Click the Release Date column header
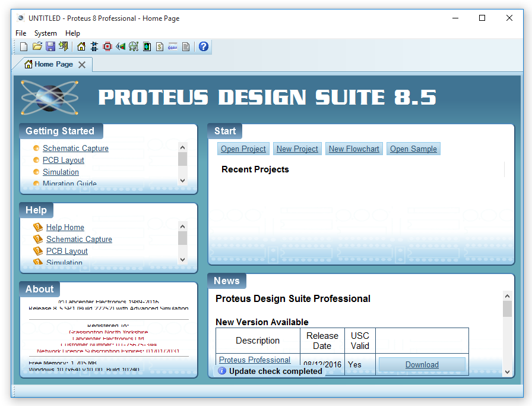This screenshot has height=406, width=532. click(322, 341)
